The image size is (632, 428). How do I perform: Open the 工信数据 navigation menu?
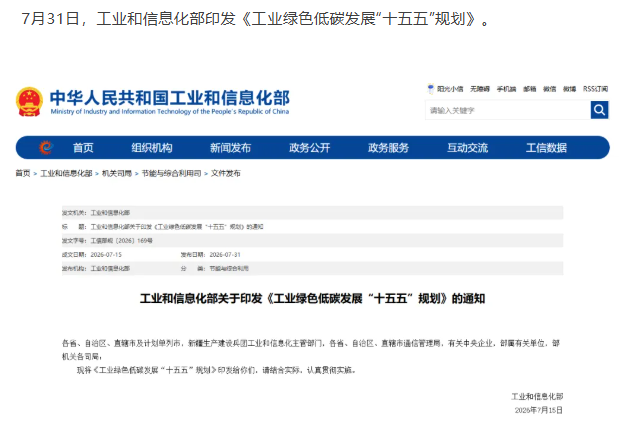[547, 148]
